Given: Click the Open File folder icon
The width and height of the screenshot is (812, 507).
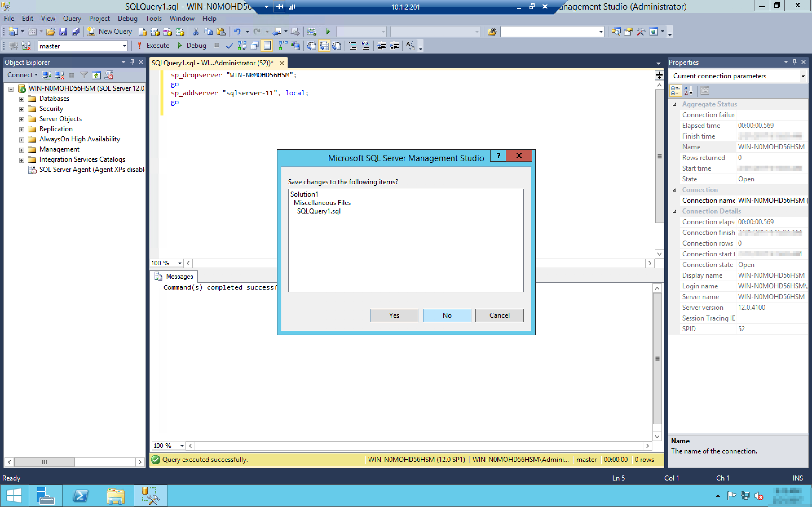Looking at the screenshot, I should pos(51,32).
